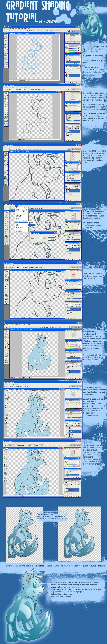Toggle Anti-alias checkbox in step 3 screenshot
The width and height of the screenshot is (107, 644).
pyautogui.click(x=23, y=149)
